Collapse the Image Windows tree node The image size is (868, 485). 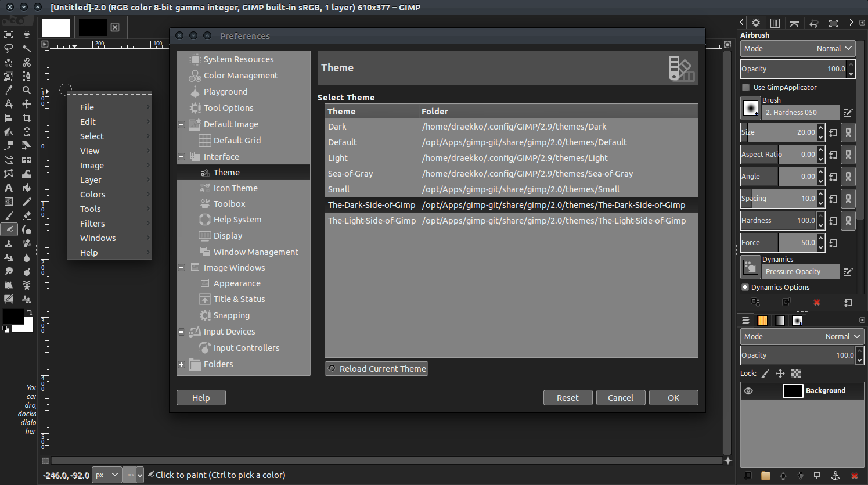pos(181,268)
